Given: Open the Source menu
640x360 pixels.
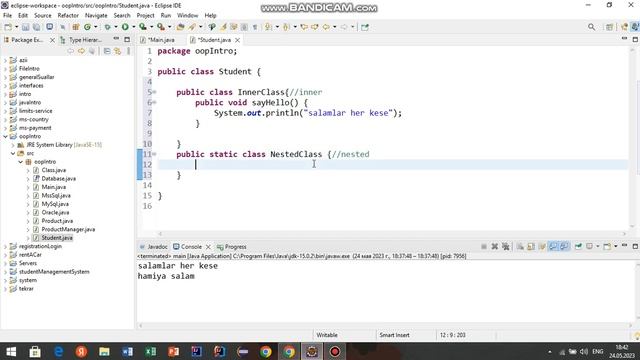Looking at the screenshot, I should 43,16.
